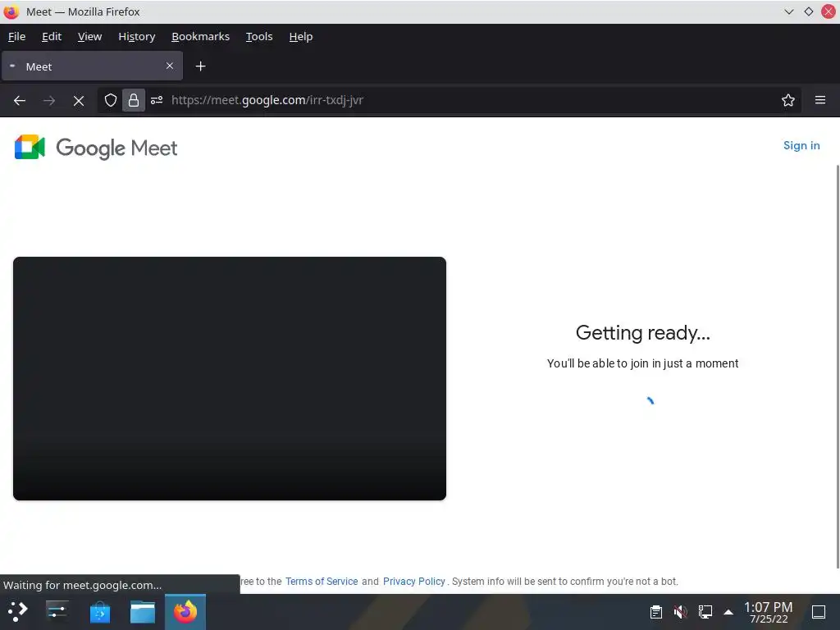Open site permissions icon in address bar

coord(157,100)
